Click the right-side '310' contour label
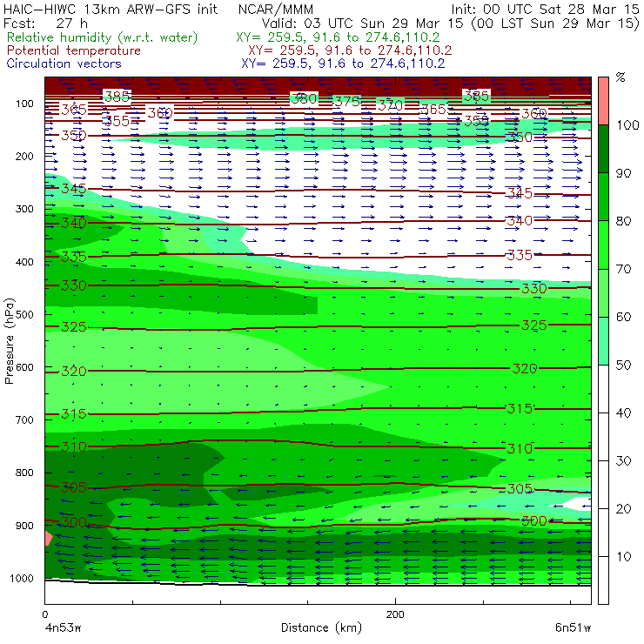The height and width of the screenshot is (644, 644). tap(520, 448)
